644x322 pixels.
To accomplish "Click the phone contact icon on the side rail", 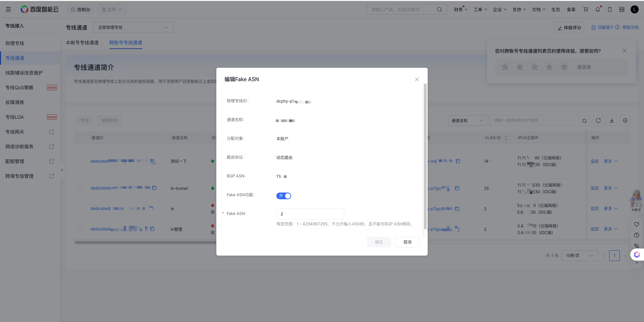I will point(636,246).
